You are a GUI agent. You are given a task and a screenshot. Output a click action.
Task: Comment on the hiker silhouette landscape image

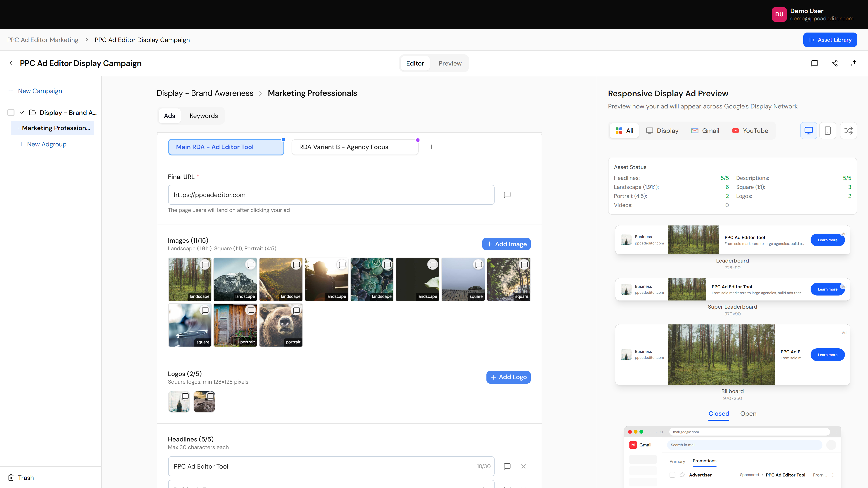click(342, 265)
